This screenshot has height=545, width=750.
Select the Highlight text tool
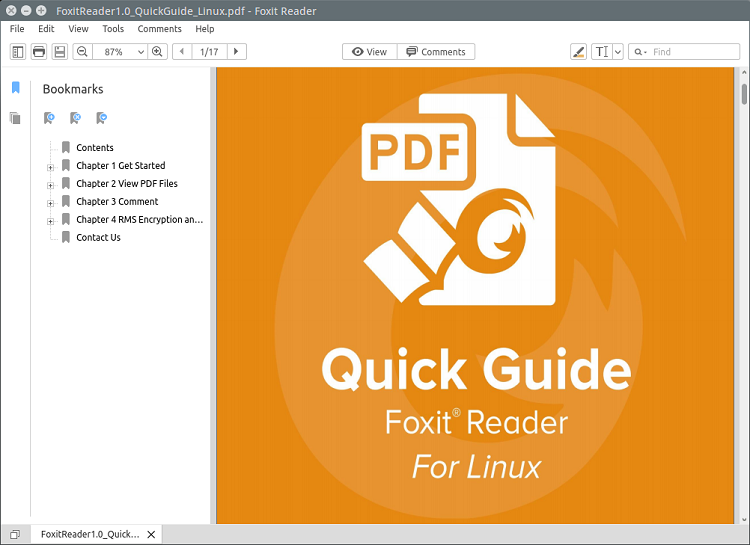(579, 51)
